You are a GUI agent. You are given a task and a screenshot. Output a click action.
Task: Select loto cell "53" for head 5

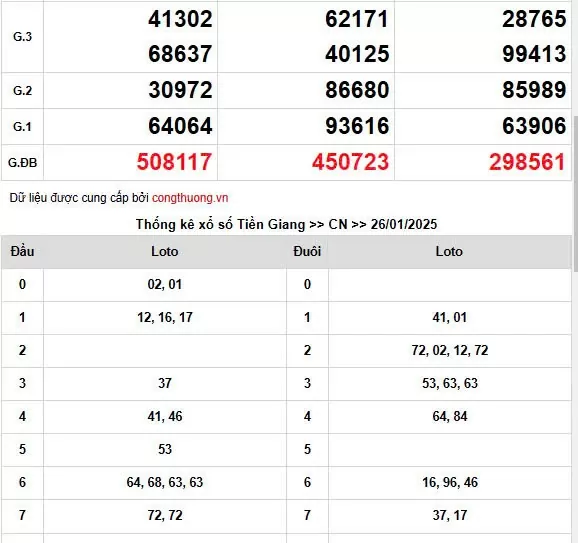click(x=165, y=449)
